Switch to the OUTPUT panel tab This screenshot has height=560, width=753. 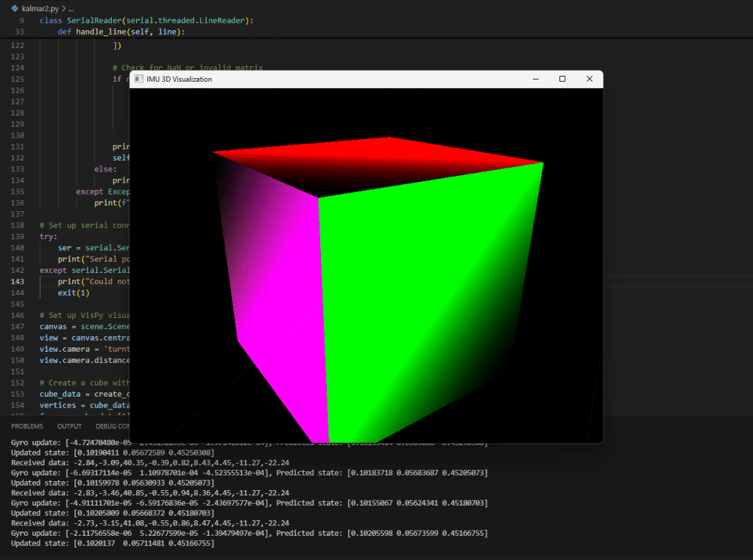[69, 426]
